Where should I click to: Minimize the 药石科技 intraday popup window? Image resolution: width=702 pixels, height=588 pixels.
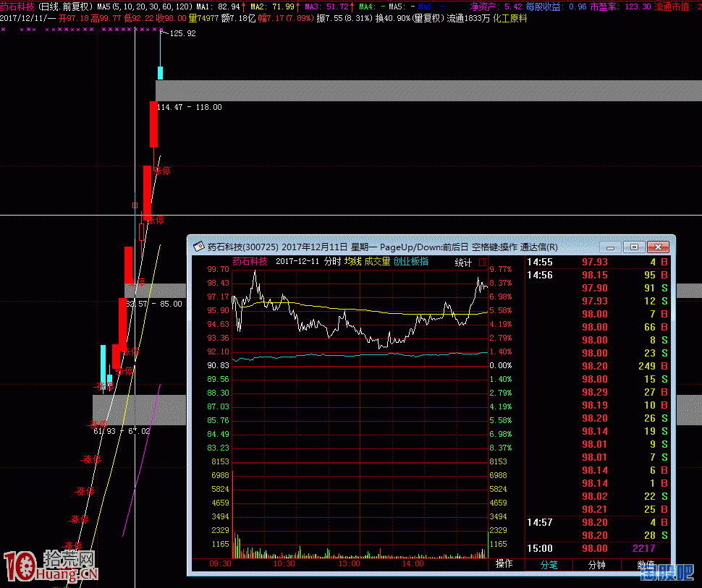[x=610, y=247]
